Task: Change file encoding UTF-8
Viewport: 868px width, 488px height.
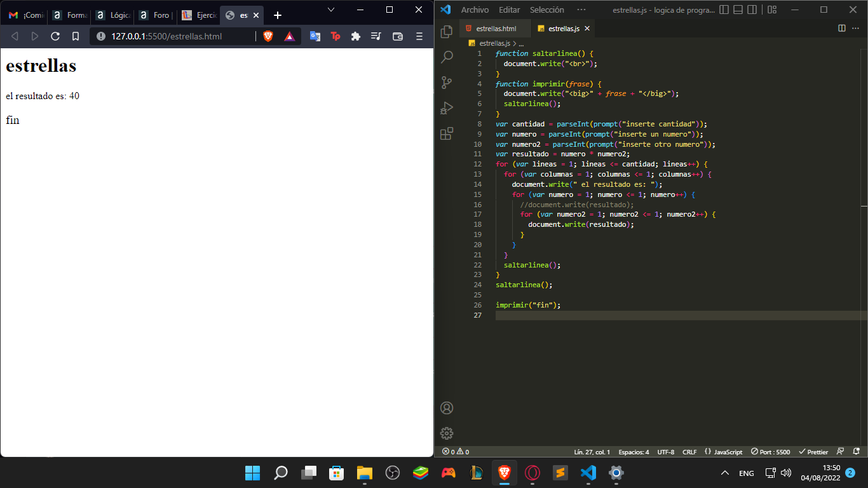Action: click(x=666, y=452)
